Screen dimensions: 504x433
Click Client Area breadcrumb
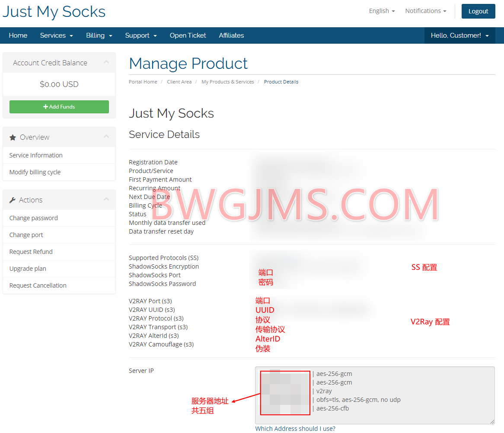[x=179, y=82]
